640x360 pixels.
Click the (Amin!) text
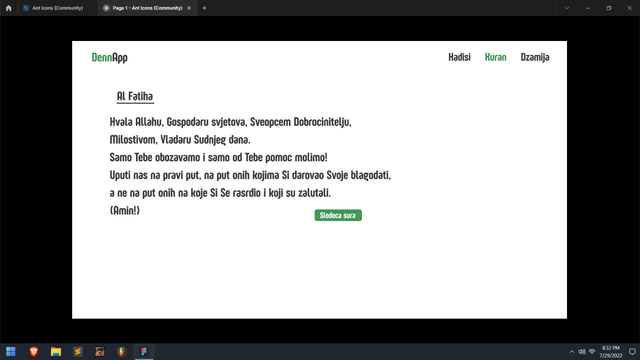(x=124, y=210)
